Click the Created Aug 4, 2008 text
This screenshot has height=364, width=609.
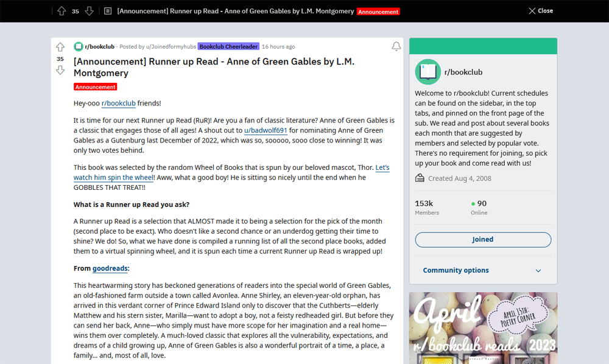pos(459,178)
